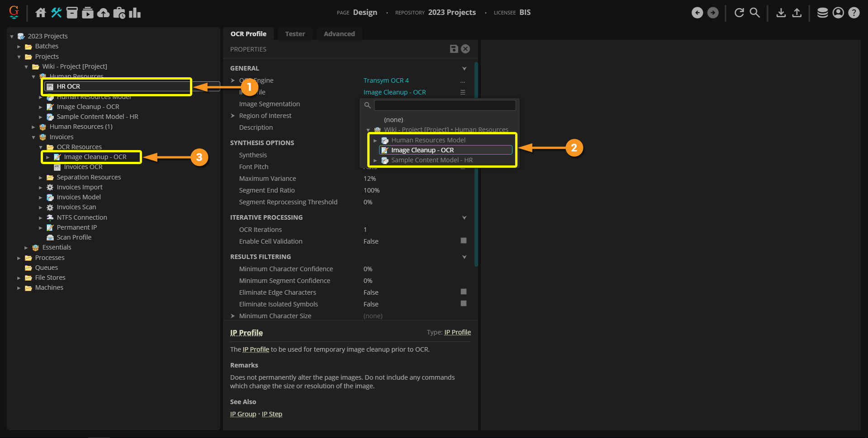The height and width of the screenshot is (438, 868).
Task: Follow the IP Group link
Action: click(243, 414)
